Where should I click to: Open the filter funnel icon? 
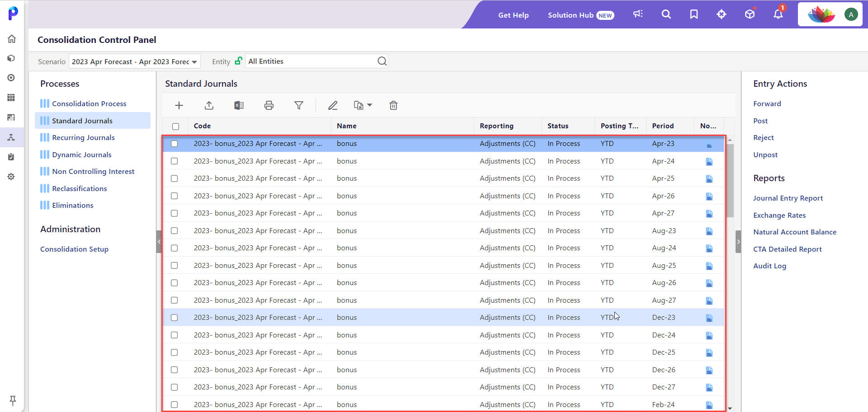click(299, 105)
